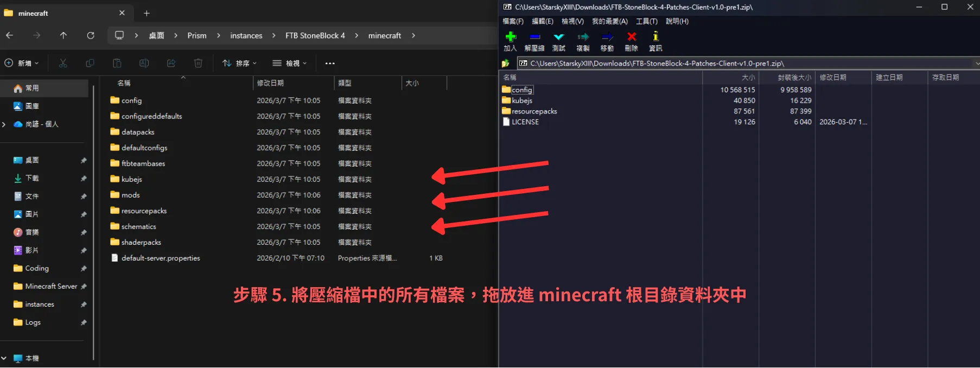The height and width of the screenshot is (368, 980).
Task: Click the 7-Zip Test (測試) icon
Action: pyautogui.click(x=558, y=37)
